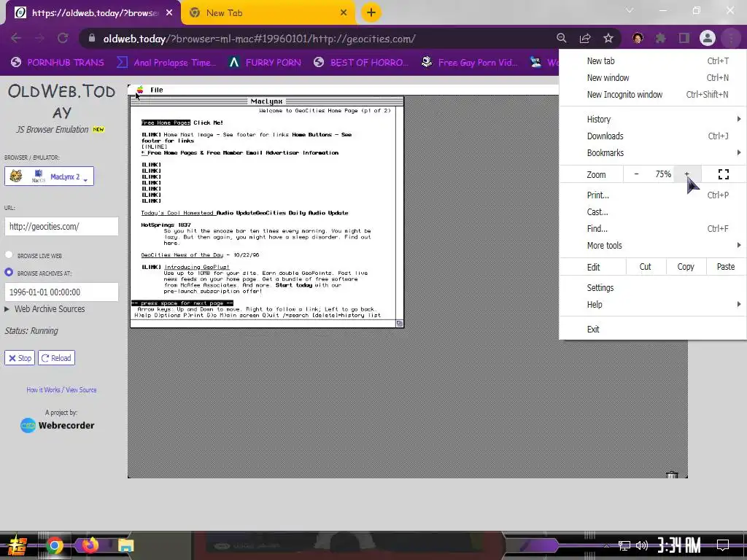Click the URL input field in the sidebar
Viewport: 747px width, 560px height.
(61, 227)
